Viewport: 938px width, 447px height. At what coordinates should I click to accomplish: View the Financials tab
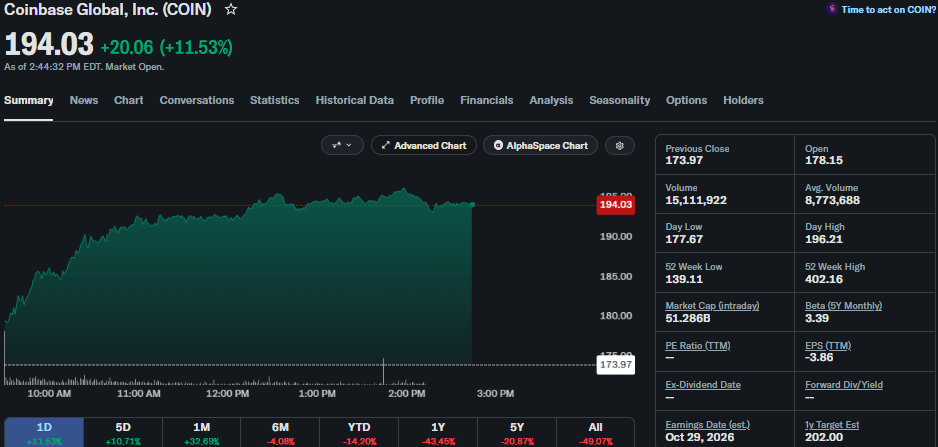pyautogui.click(x=486, y=101)
